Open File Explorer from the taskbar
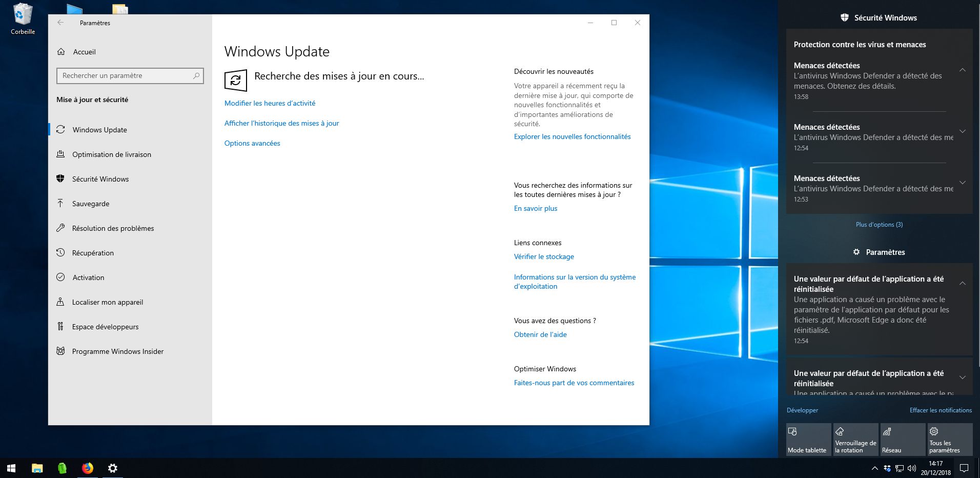Image resolution: width=980 pixels, height=478 pixels. (37, 468)
